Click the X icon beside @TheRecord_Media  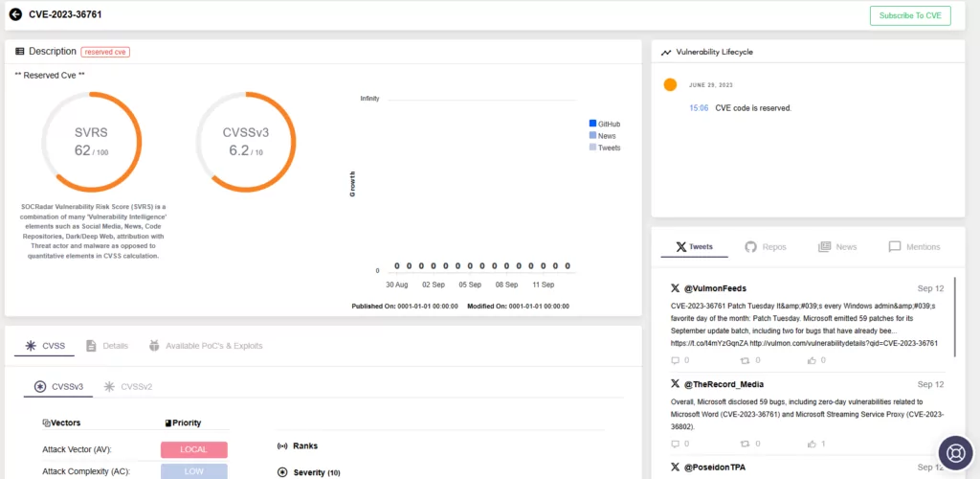pyautogui.click(x=675, y=383)
